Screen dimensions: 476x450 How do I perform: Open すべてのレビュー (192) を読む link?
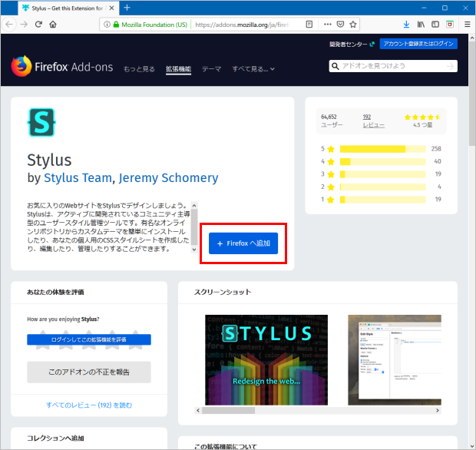pos(89,405)
